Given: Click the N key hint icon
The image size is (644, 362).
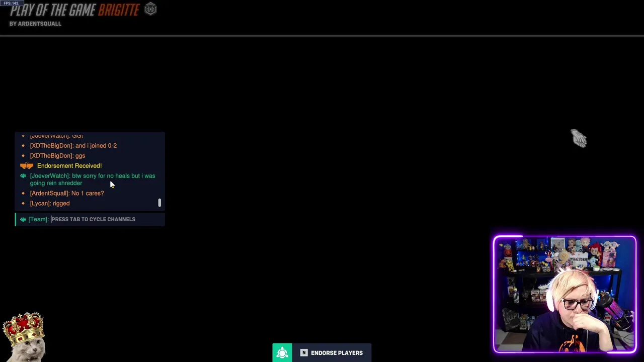Looking at the screenshot, I should (x=304, y=353).
